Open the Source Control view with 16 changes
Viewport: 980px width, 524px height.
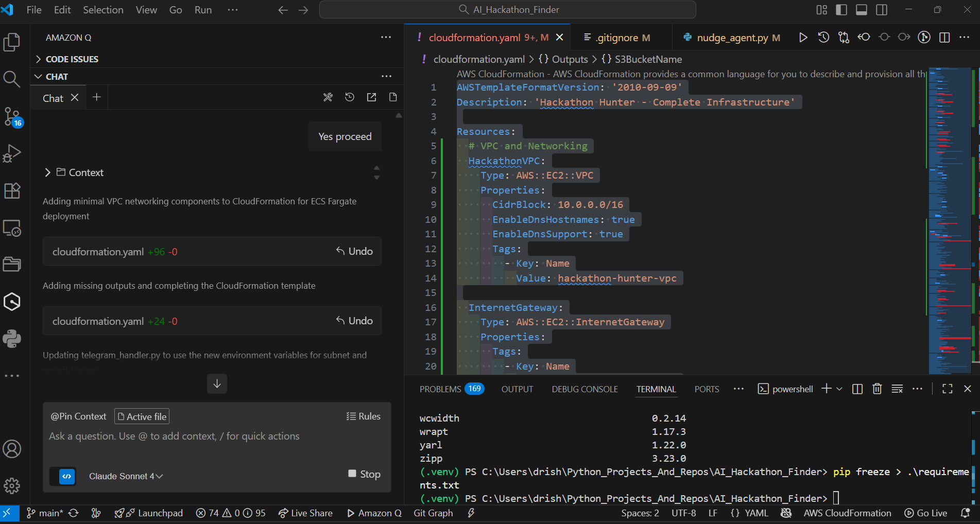pyautogui.click(x=12, y=117)
